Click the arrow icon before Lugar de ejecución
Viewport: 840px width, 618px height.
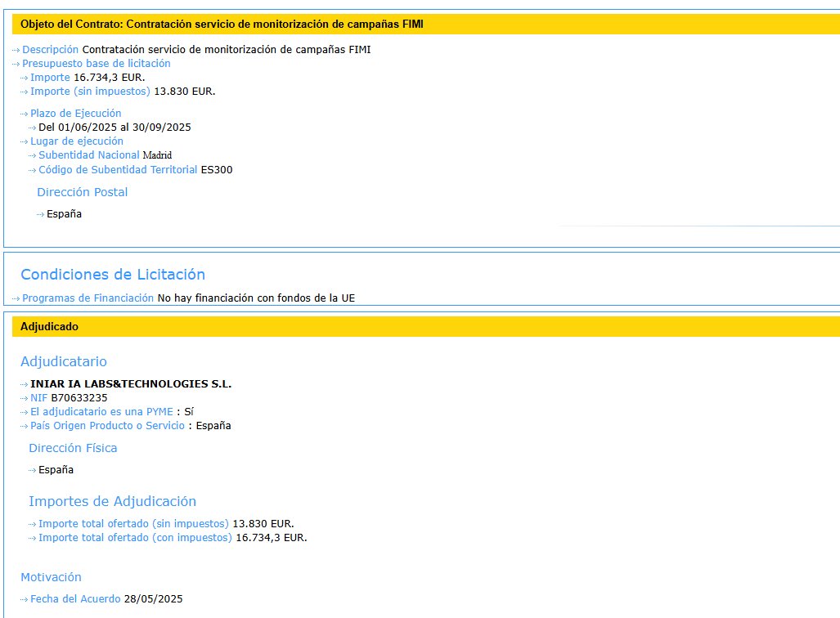tap(25, 141)
